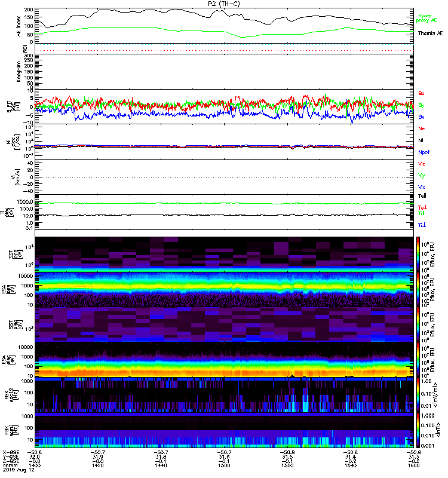The image size is (448, 478).
Task: Click the Y-GSE value 31.5
Action: pos(287,456)
